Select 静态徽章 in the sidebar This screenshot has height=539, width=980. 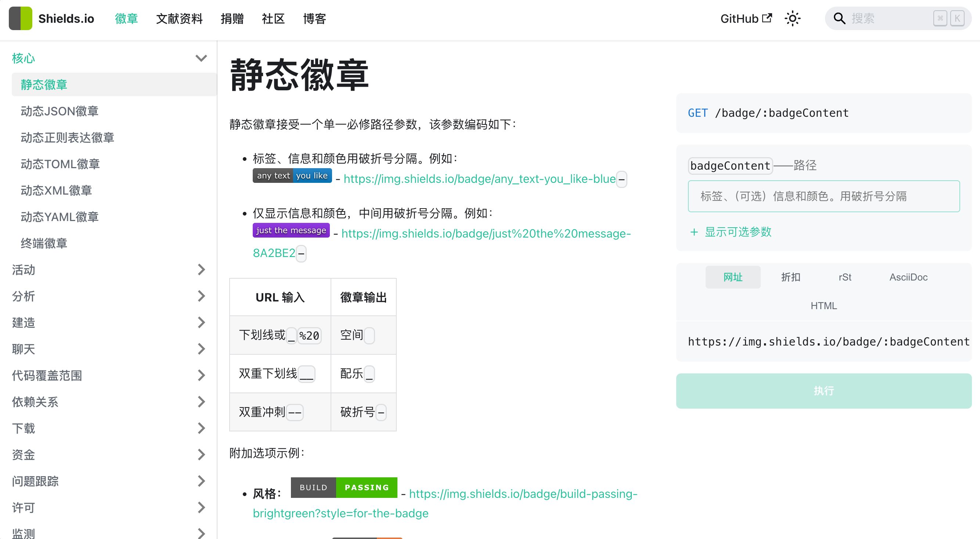click(114, 84)
